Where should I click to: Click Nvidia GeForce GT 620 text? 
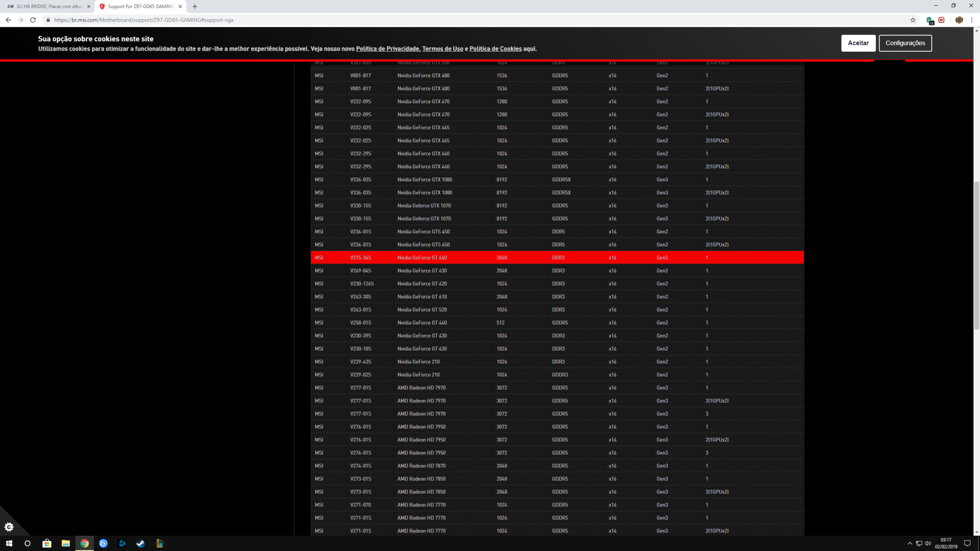(422, 284)
